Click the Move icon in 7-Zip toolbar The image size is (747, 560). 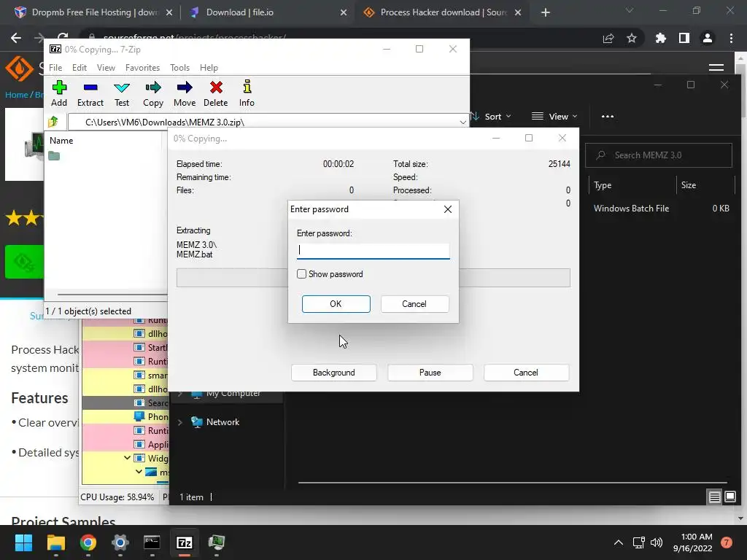(x=185, y=87)
